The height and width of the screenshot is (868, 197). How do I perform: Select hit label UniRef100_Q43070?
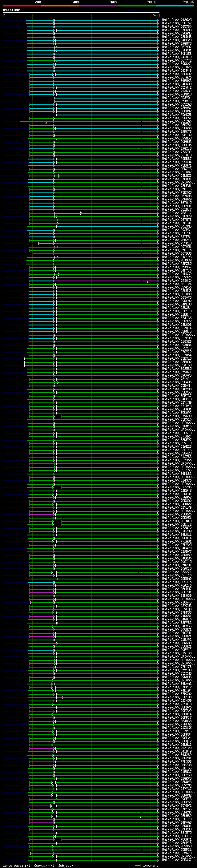pos(177,57)
